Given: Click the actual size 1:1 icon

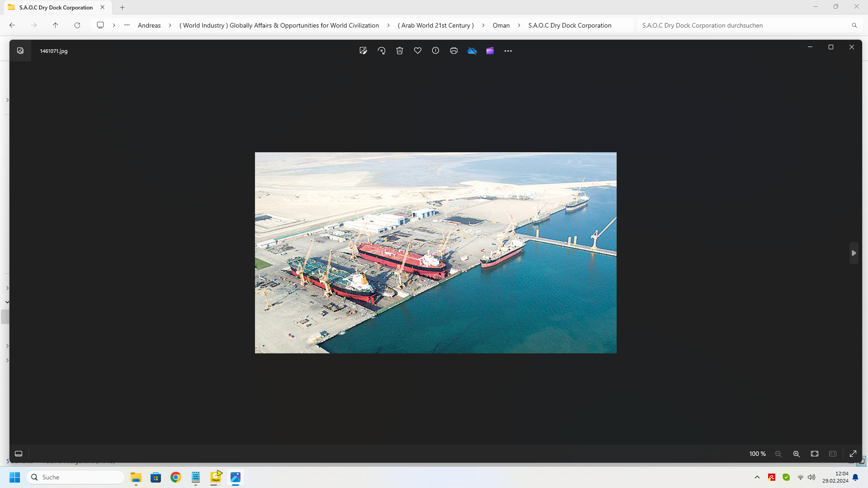Looking at the screenshot, I should coord(833,454).
